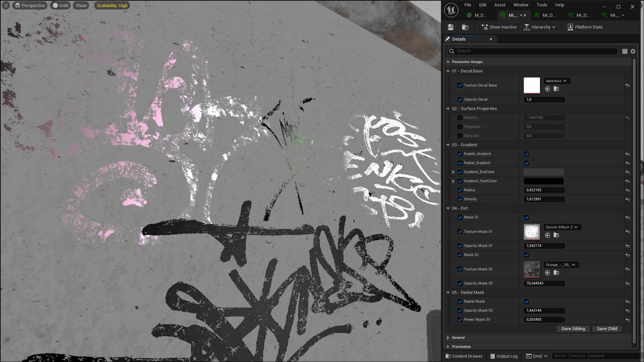Reset Opacity Mask 01 to default

pyautogui.click(x=627, y=246)
